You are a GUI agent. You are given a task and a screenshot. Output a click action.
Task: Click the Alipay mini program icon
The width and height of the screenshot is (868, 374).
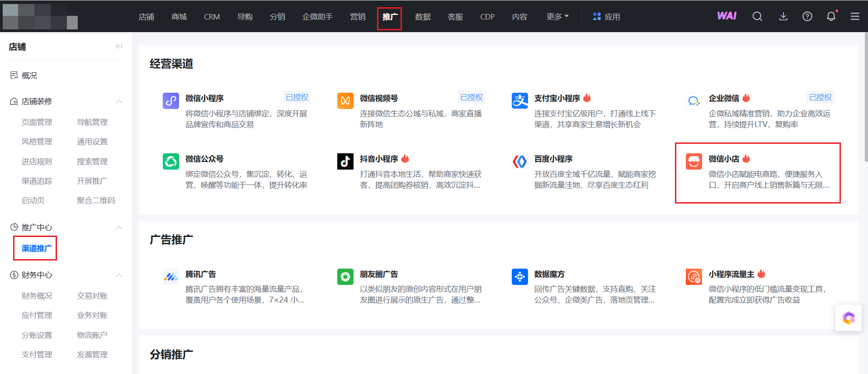click(519, 100)
